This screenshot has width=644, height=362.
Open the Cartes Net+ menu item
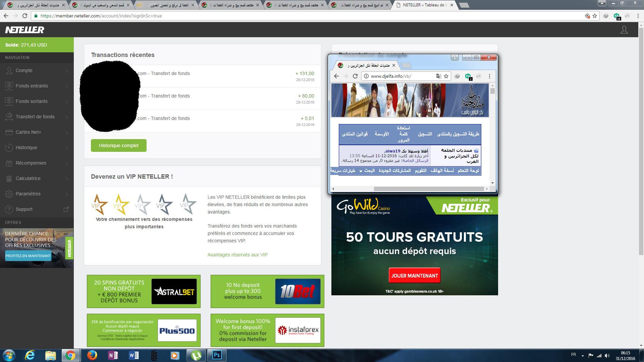(37, 132)
